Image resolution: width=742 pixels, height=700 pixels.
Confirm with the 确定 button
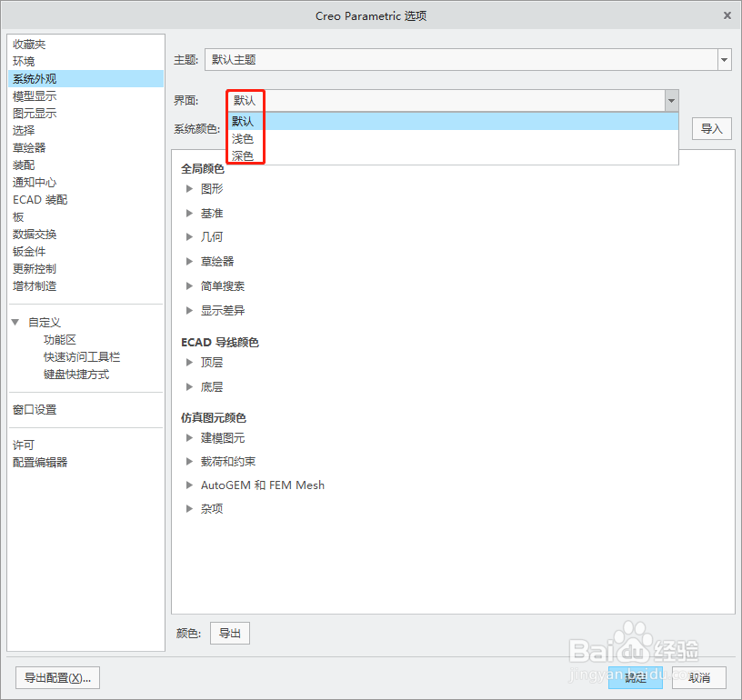pyautogui.click(x=635, y=678)
